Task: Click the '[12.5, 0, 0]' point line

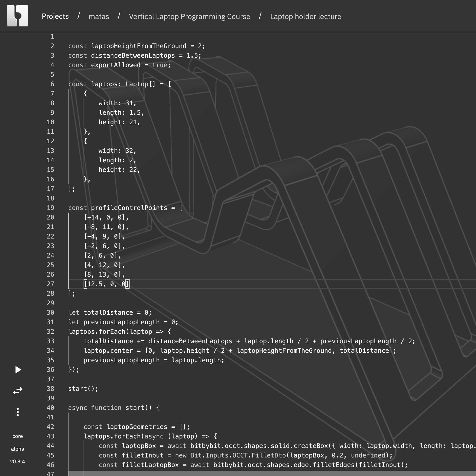Action: click(x=107, y=284)
